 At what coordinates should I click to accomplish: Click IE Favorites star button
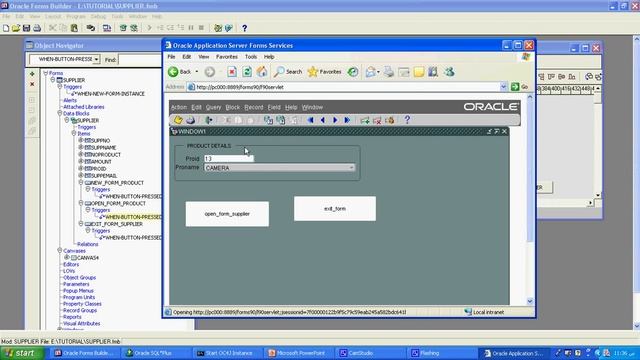click(325, 72)
